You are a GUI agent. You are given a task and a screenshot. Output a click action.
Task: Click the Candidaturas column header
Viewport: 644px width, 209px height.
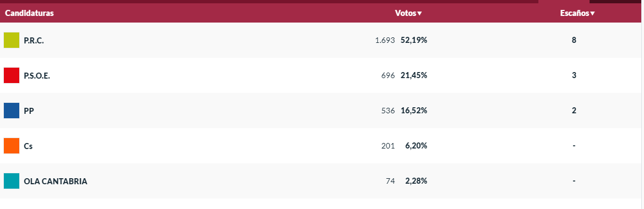coord(30,13)
